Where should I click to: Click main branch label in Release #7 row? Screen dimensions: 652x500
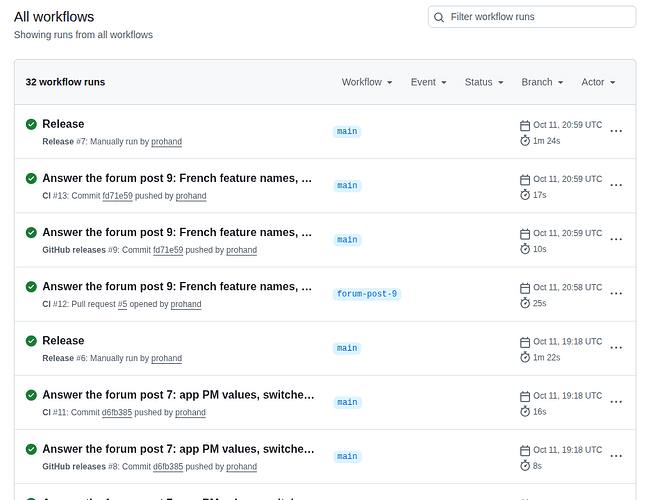[x=347, y=131]
